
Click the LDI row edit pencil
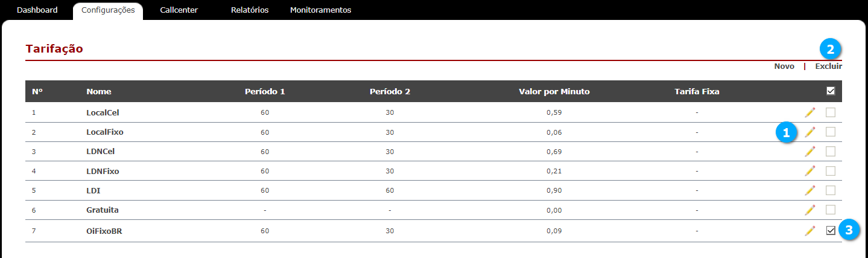(810, 190)
